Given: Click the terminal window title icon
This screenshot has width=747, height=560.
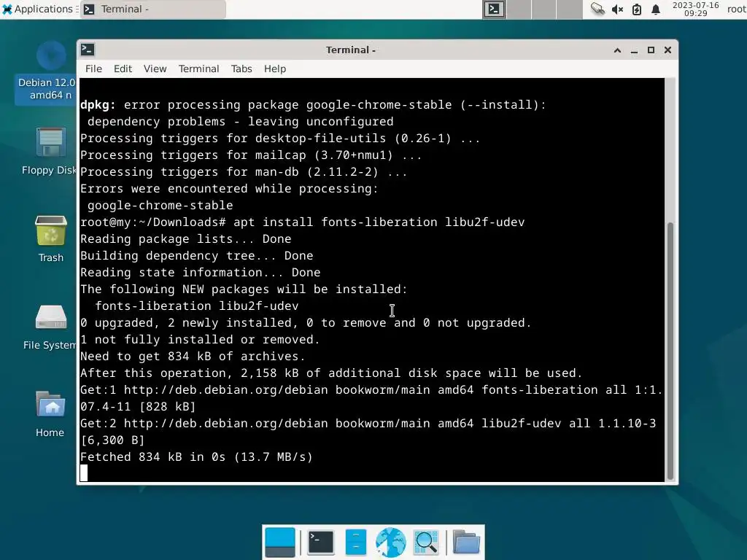Looking at the screenshot, I should tap(88, 50).
